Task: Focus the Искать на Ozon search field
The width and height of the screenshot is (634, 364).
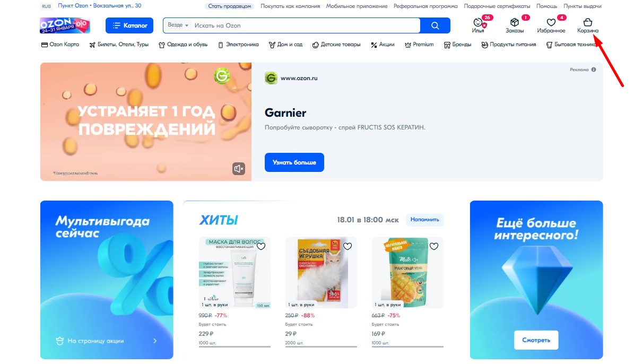Action: coord(306,25)
